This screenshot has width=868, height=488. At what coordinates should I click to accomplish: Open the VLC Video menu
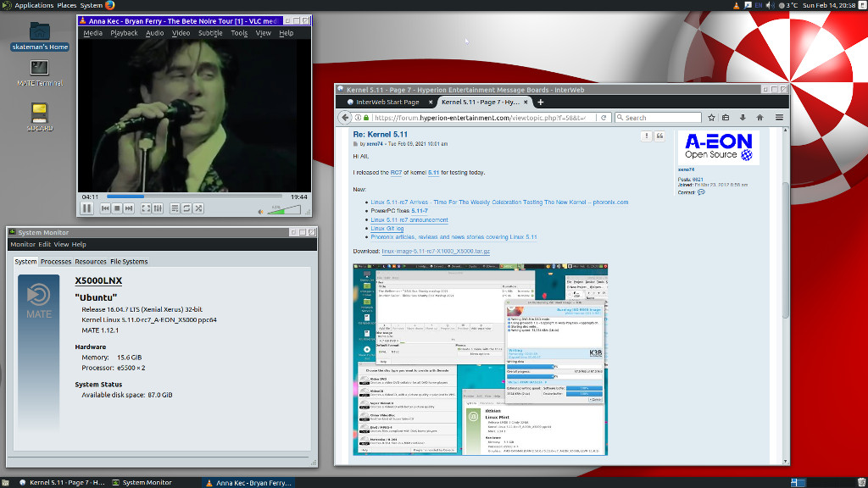coord(181,33)
